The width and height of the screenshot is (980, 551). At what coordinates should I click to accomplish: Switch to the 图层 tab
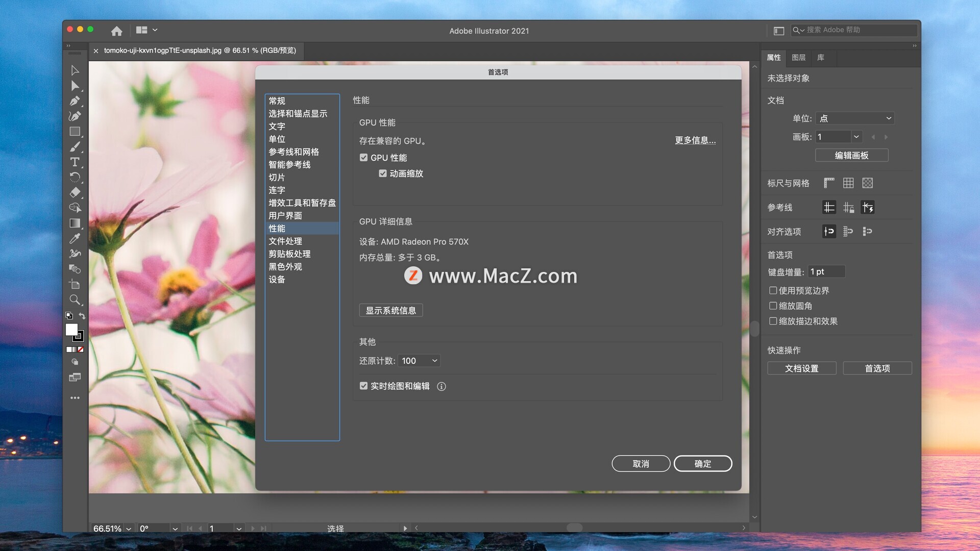pyautogui.click(x=799, y=58)
